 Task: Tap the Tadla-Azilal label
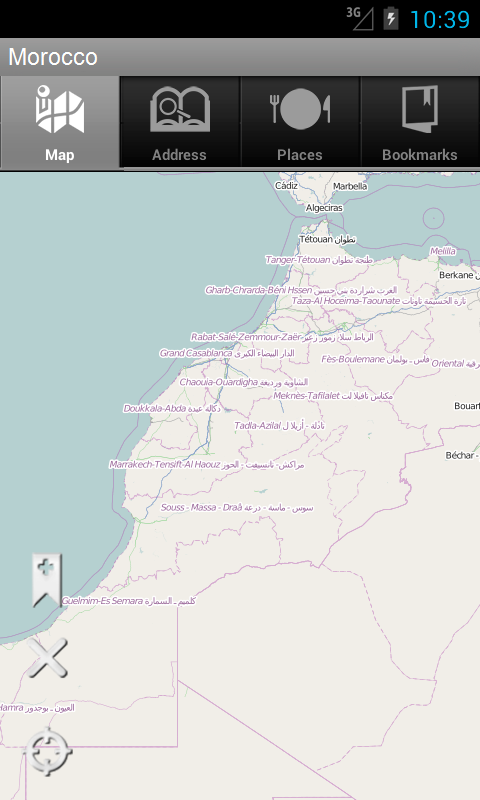coord(279,425)
